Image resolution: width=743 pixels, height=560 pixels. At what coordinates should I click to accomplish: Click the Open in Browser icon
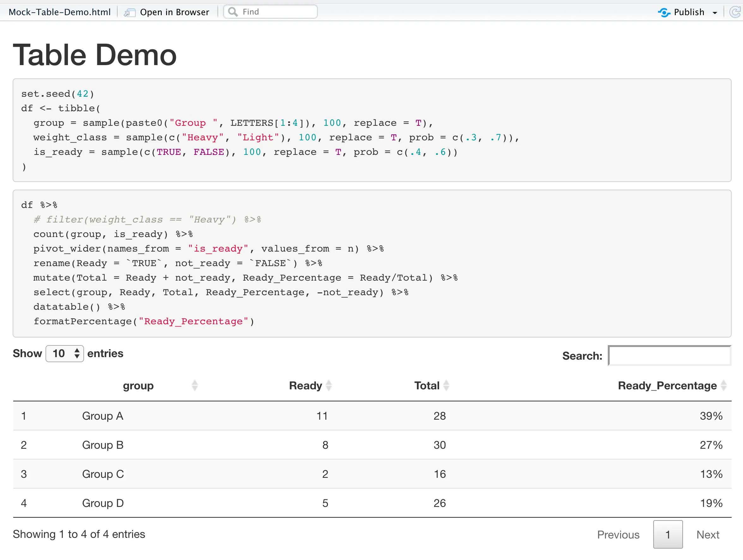[x=129, y=12]
